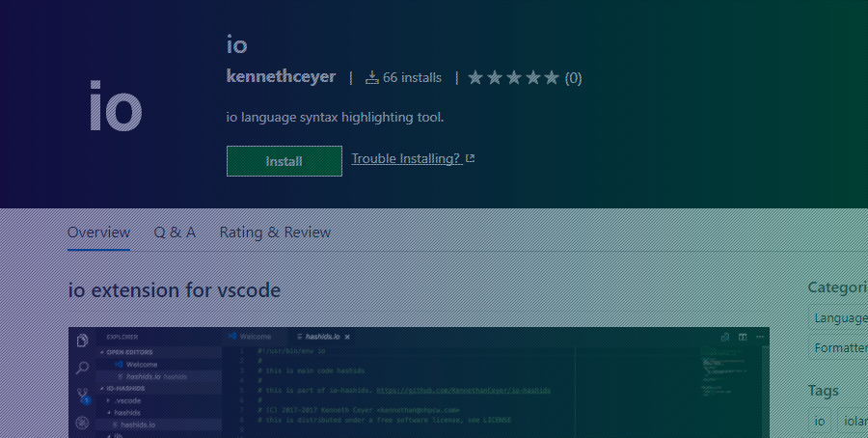This screenshot has height=438, width=868.
Task: Click the third rating star
Action: click(x=514, y=77)
